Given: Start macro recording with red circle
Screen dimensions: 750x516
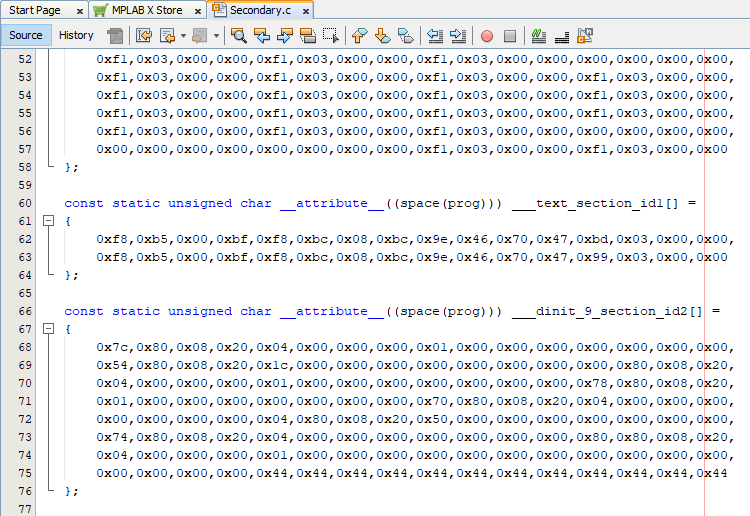Looking at the screenshot, I should pyautogui.click(x=487, y=35).
